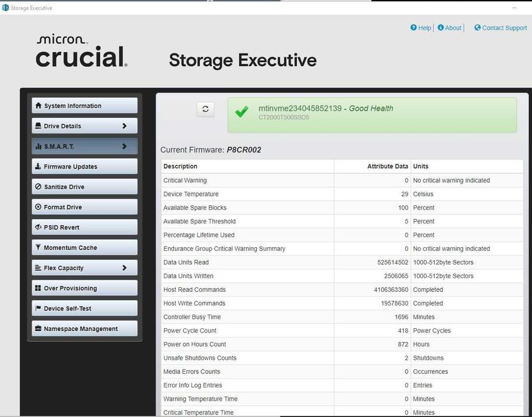Click the Media Errors Counts row label
532x417 pixels.
coord(191,372)
